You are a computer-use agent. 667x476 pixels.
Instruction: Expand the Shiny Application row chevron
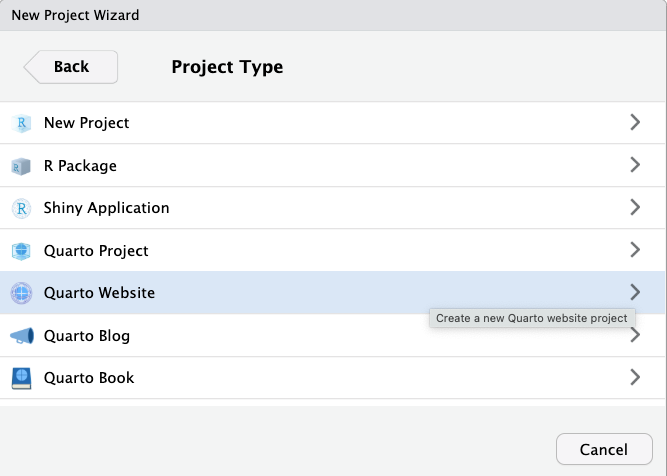(635, 207)
